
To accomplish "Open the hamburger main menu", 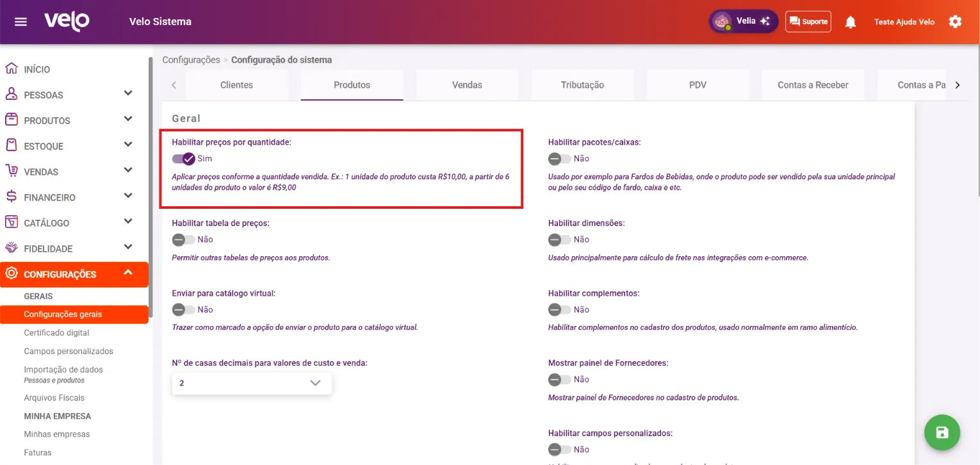I will point(20,22).
